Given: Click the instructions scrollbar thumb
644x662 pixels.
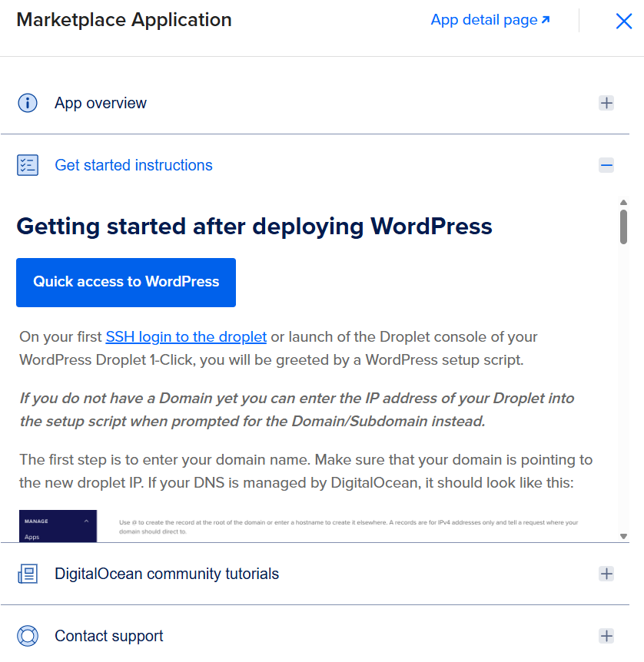Looking at the screenshot, I should 624,227.
